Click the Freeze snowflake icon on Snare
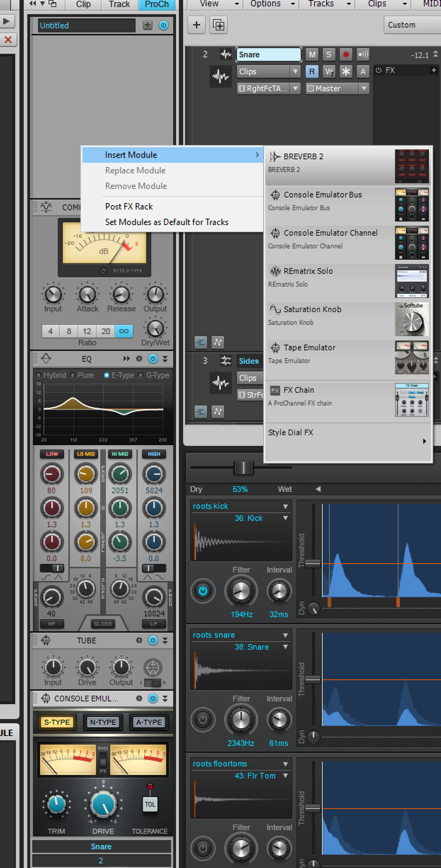This screenshot has width=441, height=868. pyautogui.click(x=346, y=71)
